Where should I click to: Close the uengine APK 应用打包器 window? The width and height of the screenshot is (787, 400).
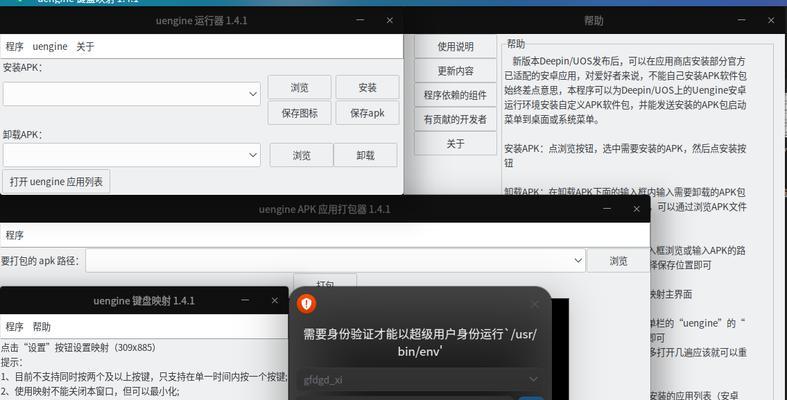point(636,209)
